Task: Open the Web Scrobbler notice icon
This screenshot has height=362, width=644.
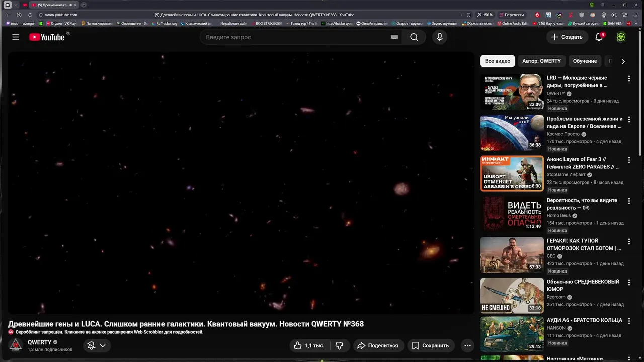Action: pyautogui.click(x=11, y=332)
